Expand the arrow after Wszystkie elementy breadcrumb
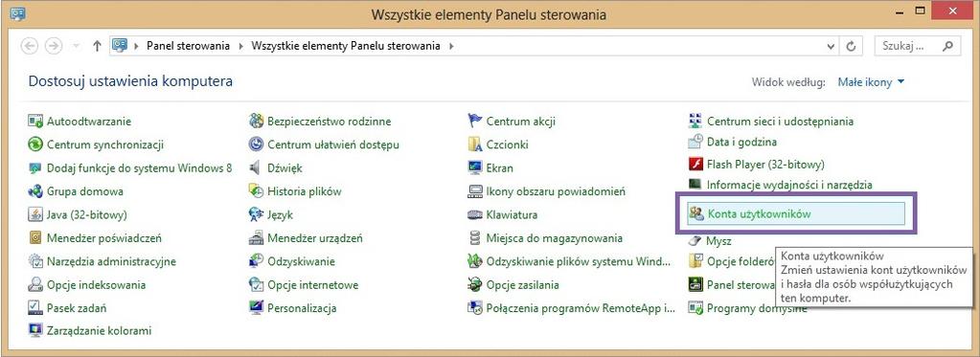 (451, 46)
